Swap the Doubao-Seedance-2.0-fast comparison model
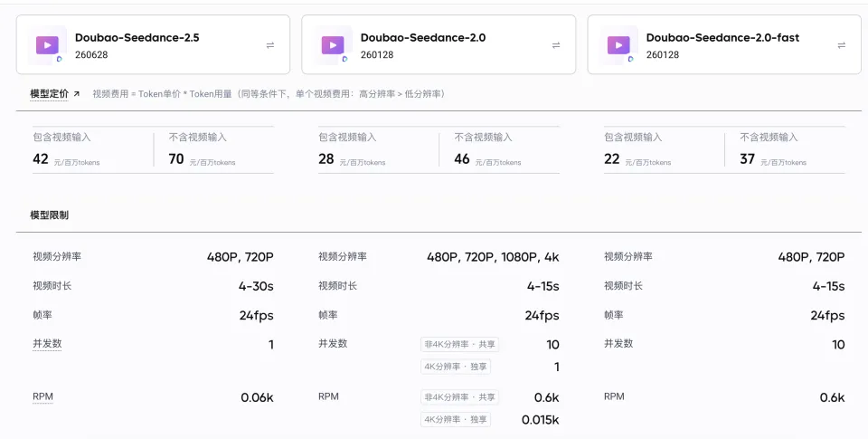Image resolution: width=868 pixels, height=439 pixels. pos(842,45)
